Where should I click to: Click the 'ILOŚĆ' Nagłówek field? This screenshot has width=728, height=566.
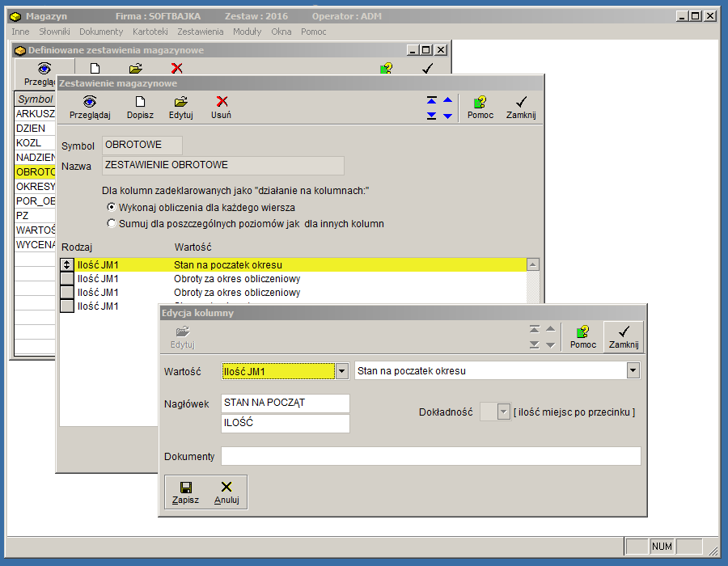click(x=286, y=423)
